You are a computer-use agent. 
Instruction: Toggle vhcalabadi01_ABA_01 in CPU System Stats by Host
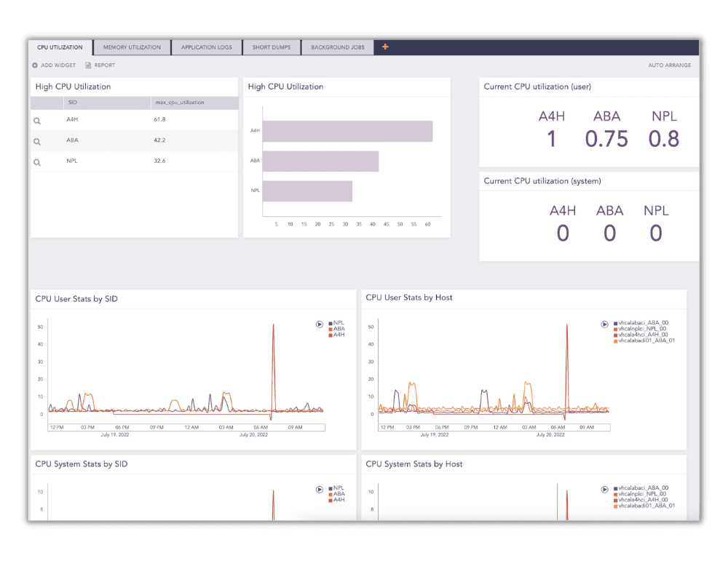[x=644, y=506]
